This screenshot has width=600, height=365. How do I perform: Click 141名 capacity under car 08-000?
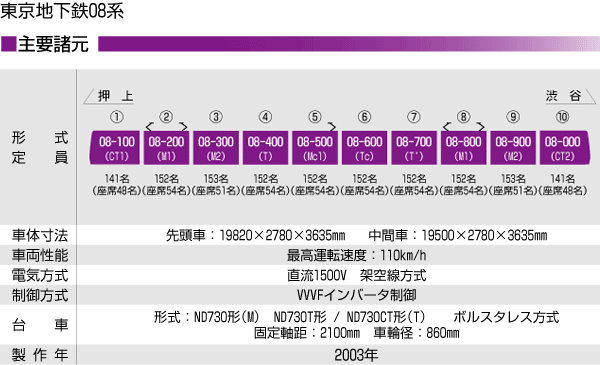click(562, 179)
